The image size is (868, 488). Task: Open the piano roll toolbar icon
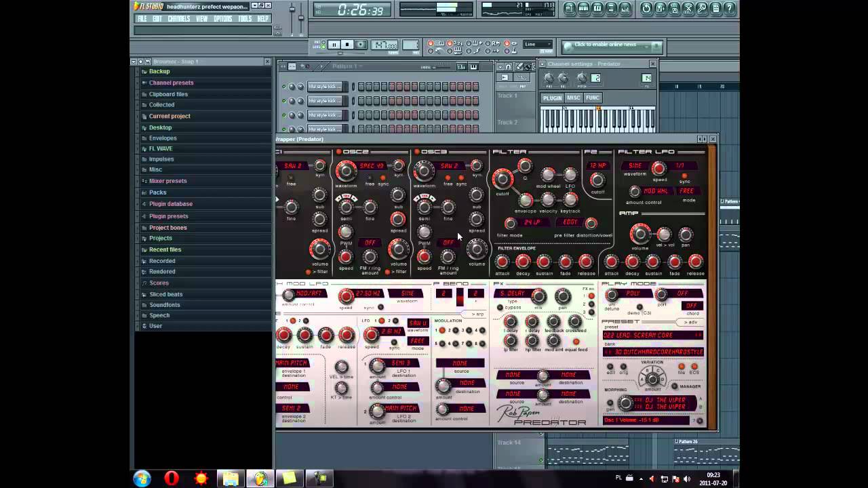pos(597,8)
